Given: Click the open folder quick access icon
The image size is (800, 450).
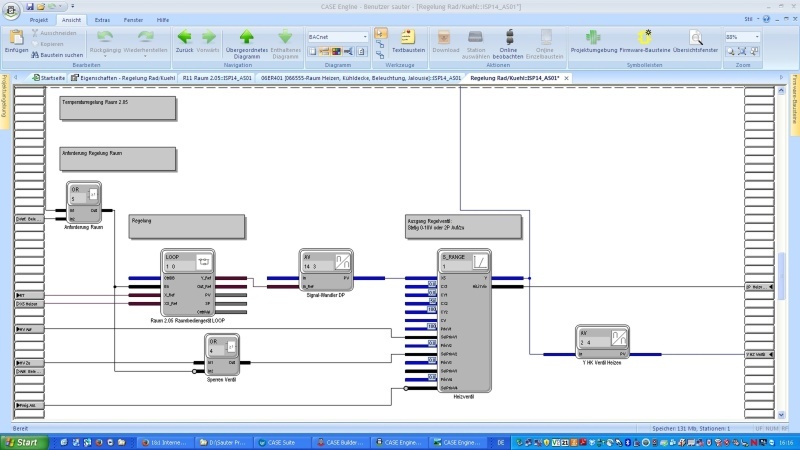Looking at the screenshot, I should [41, 6].
